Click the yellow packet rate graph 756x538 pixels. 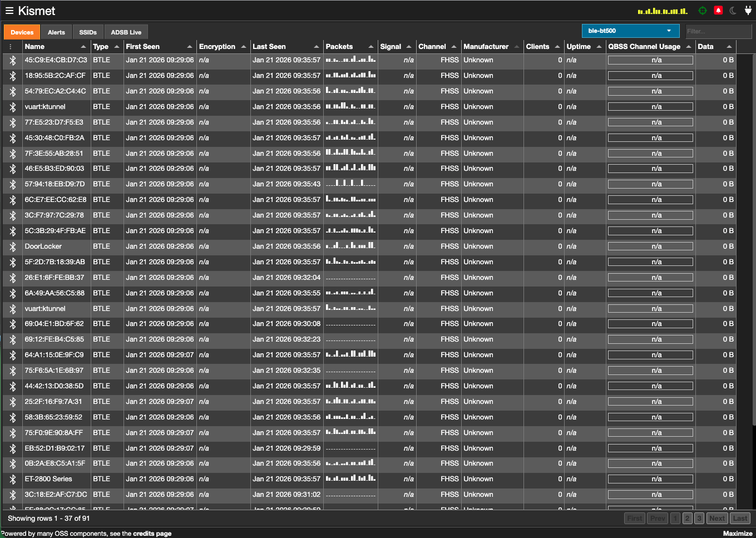[661, 10]
